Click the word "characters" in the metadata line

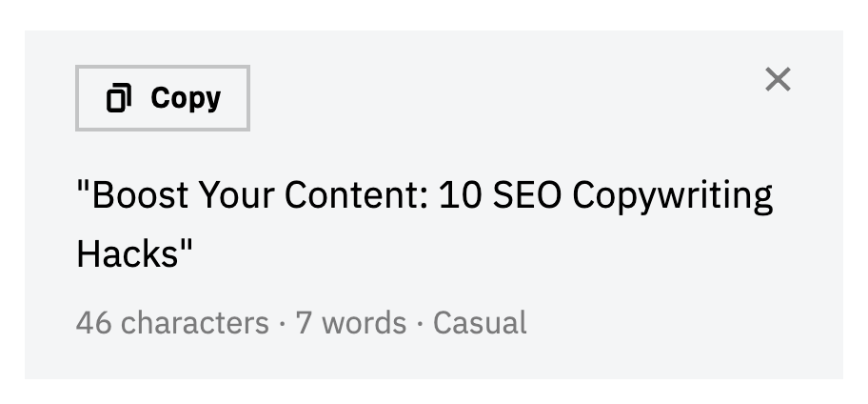(195, 323)
